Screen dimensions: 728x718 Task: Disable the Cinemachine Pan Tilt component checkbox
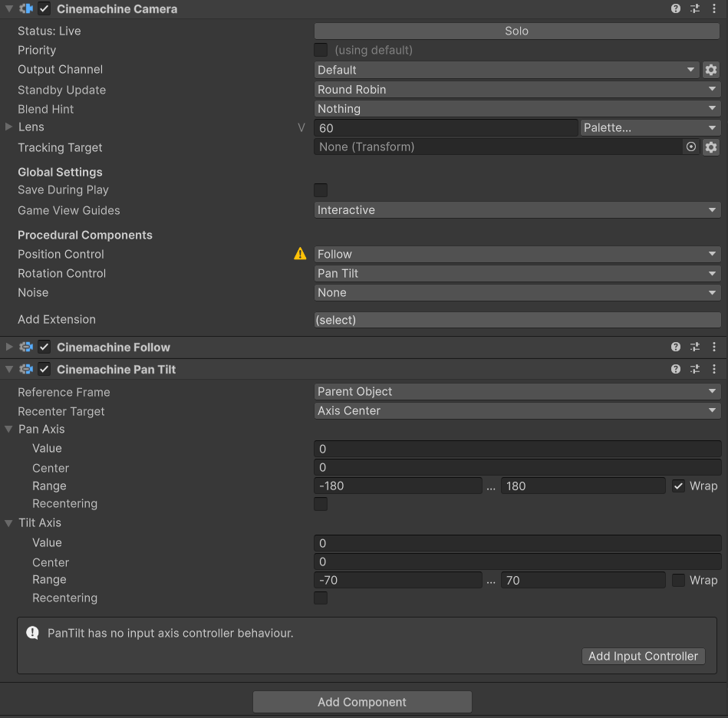point(44,369)
